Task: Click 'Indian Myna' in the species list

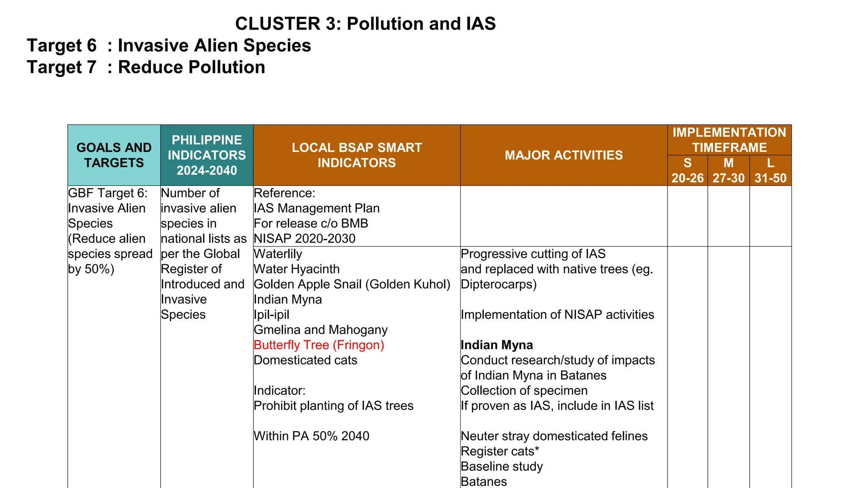Action: [288, 299]
